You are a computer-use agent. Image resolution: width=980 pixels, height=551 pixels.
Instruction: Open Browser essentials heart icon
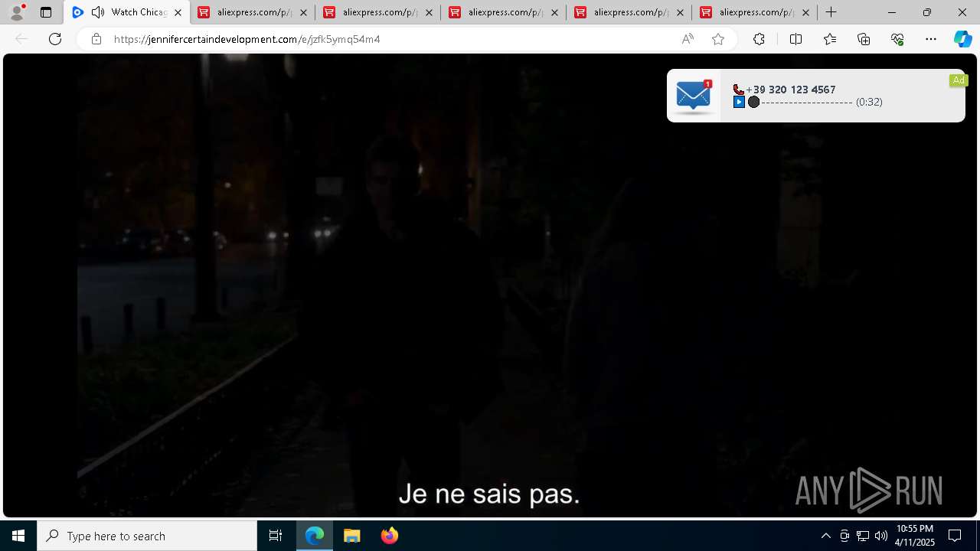(897, 39)
